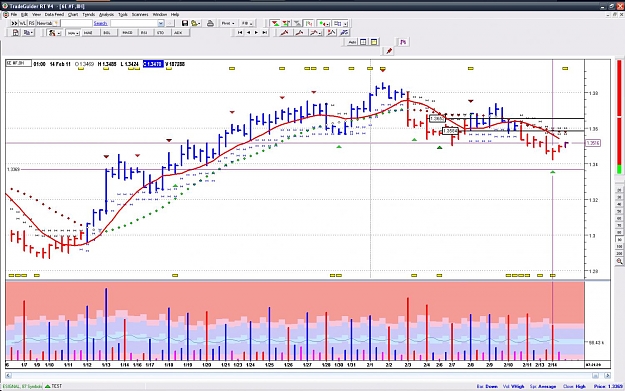Open the Scanners menu
Screen dimensions: 625x391
pyautogui.click(x=140, y=14)
